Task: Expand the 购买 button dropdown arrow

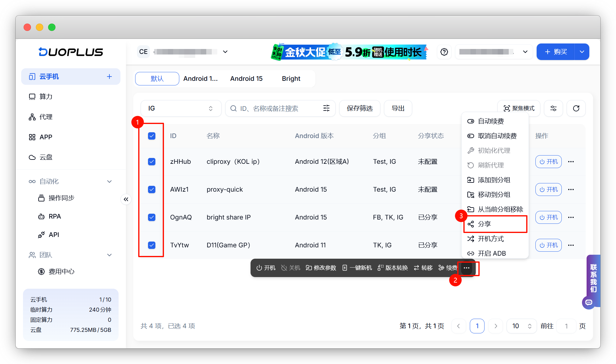Action: tap(582, 52)
